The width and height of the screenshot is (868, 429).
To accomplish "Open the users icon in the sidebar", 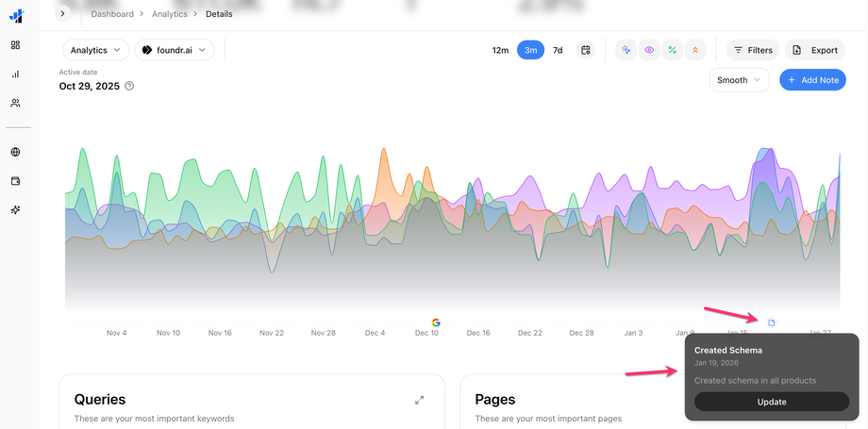I will 15,103.
